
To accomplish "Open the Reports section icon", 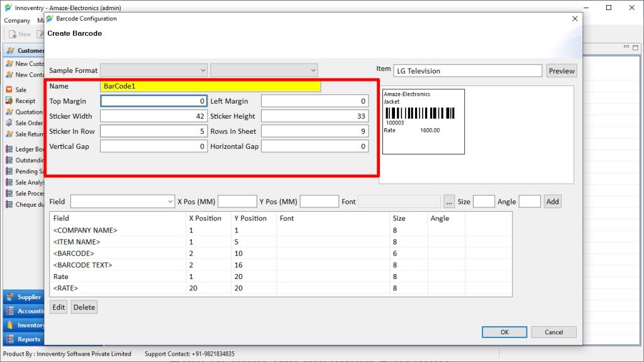I will coord(10,339).
